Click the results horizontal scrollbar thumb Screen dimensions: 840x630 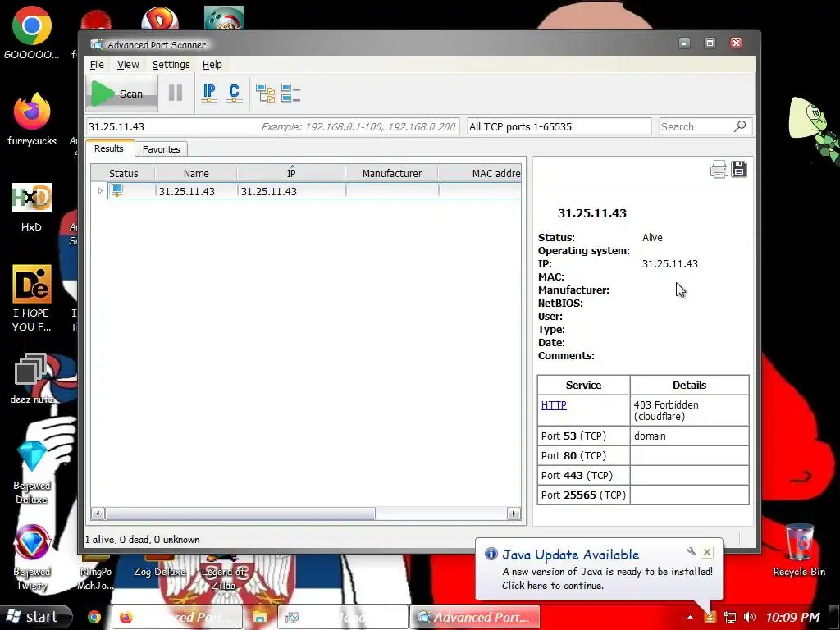pos(240,514)
